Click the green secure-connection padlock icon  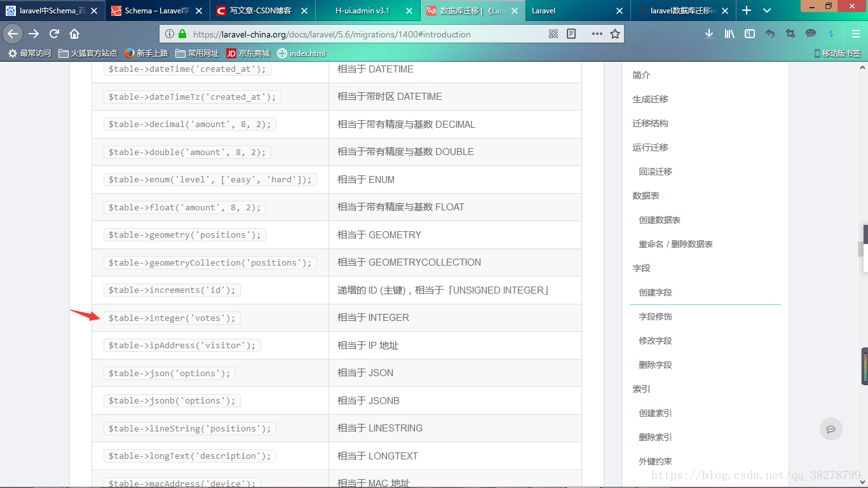[x=183, y=34]
